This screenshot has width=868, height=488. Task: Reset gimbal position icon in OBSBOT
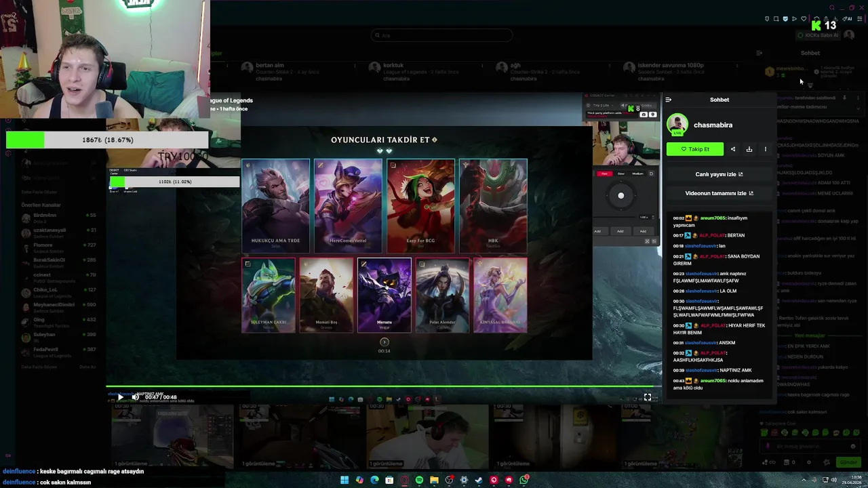click(x=651, y=174)
